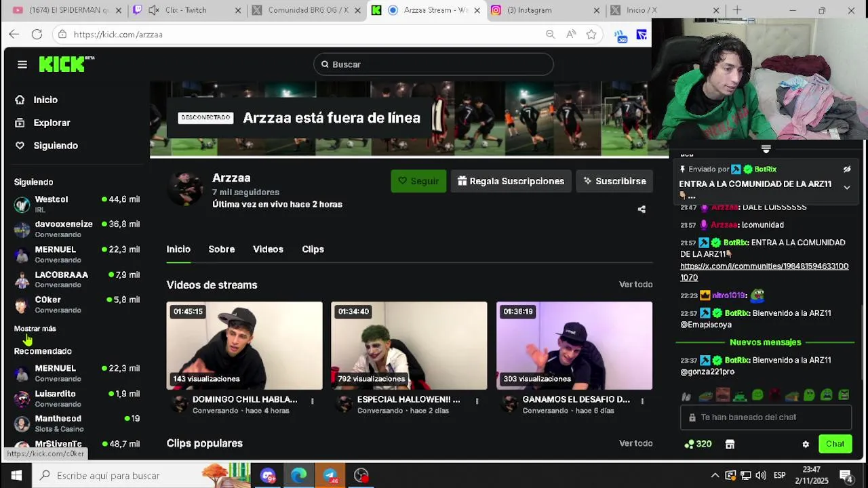Open Westcol channel in sidebar
Screen dimensions: 868x488
(77, 204)
